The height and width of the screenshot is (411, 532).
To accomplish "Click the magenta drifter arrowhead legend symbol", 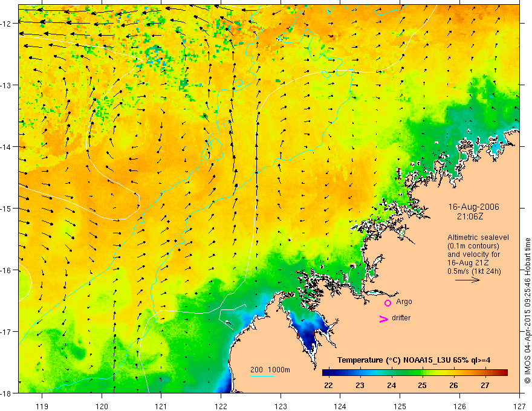I will pos(383,319).
